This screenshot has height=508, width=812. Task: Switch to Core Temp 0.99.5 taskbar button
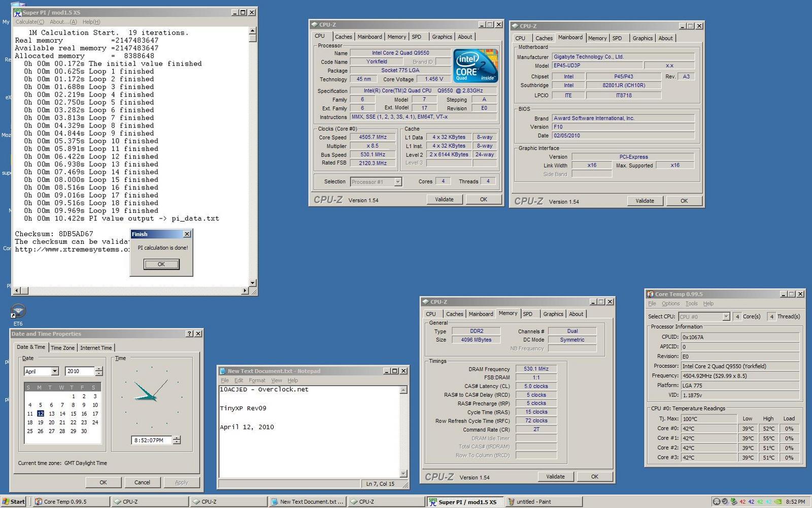click(x=72, y=501)
